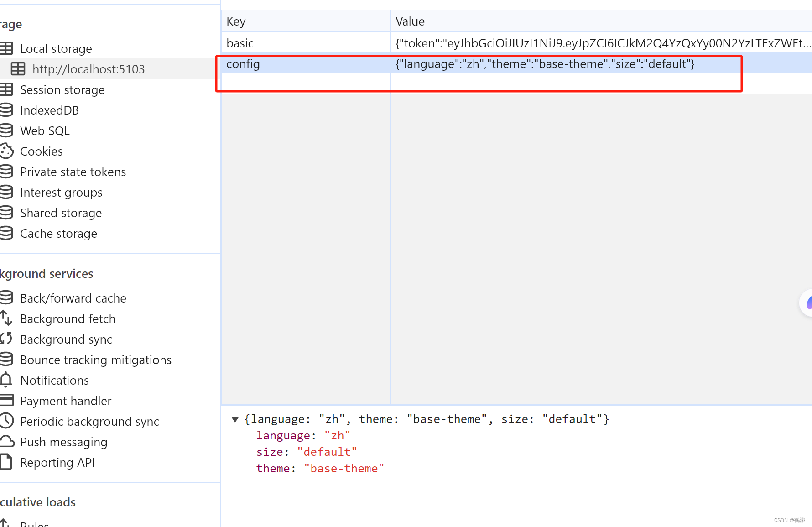Click the Reporting API entry
This screenshot has width=812, height=527.
pos(57,462)
